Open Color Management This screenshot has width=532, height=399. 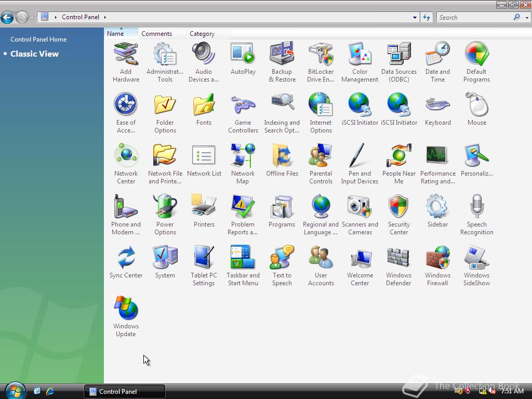click(x=360, y=62)
